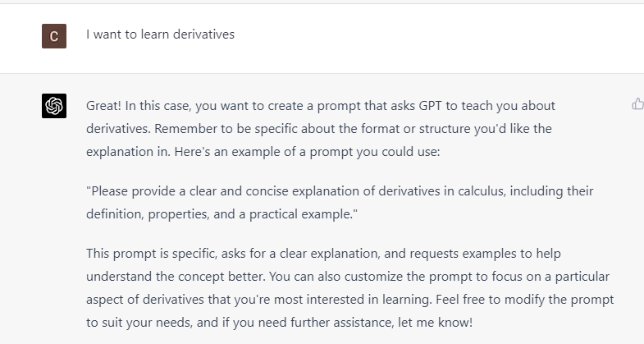Click the word "Great!" starting the response
Image resolution: width=644 pixels, height=344 pixels.
104,106
